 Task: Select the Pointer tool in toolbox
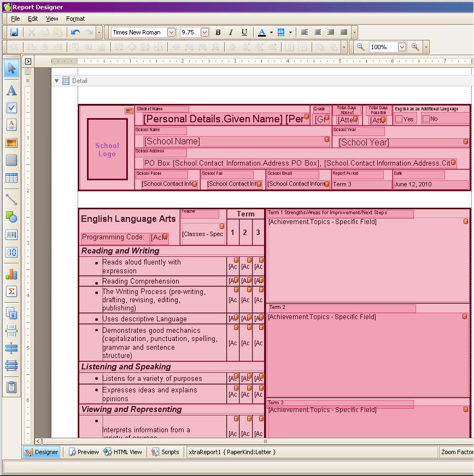(11, 69)
